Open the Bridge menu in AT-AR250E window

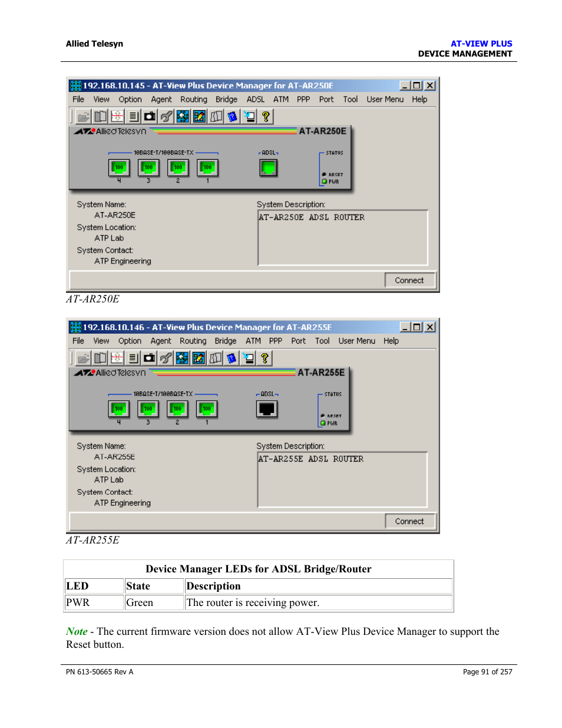pos(226,100)
